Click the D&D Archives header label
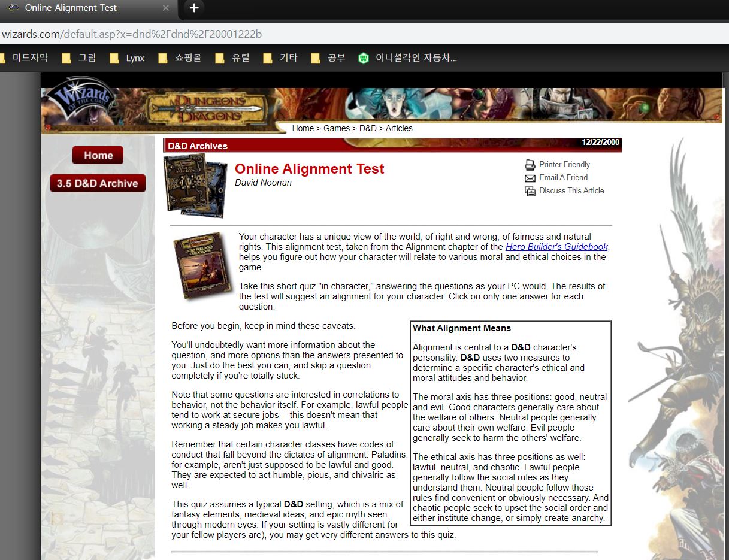The width and height of the screenshot is (729, 560). coord(198,146)
